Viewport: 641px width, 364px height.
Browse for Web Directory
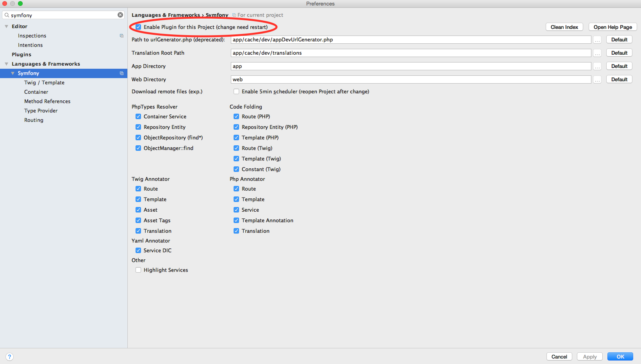(597, 80)
